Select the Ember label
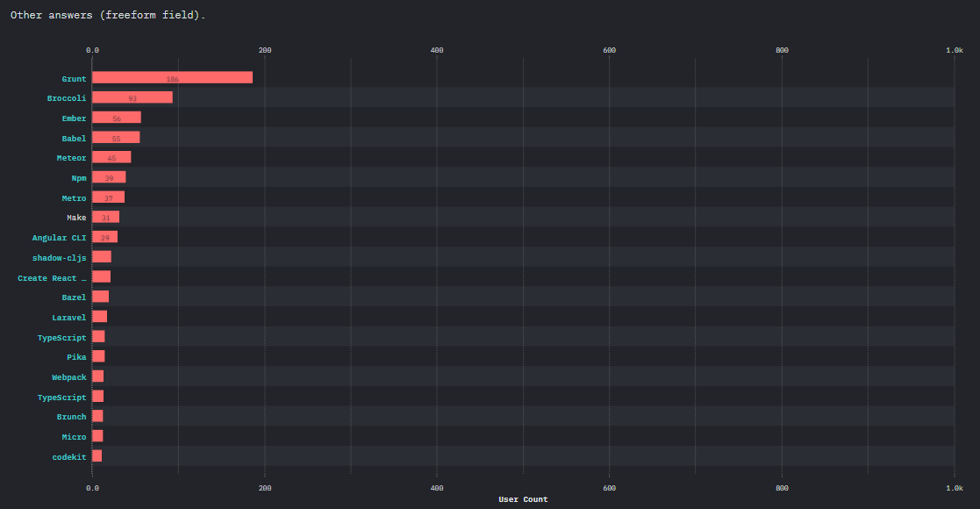The image size is (980, 509). pyautogui.click(x=74, y=118)
